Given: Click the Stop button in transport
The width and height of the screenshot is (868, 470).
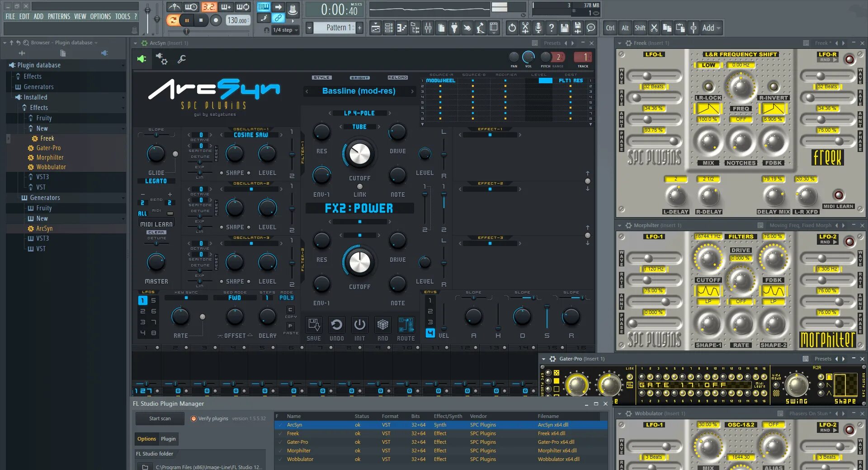Looking at the screenshot, I should (201, 20).
